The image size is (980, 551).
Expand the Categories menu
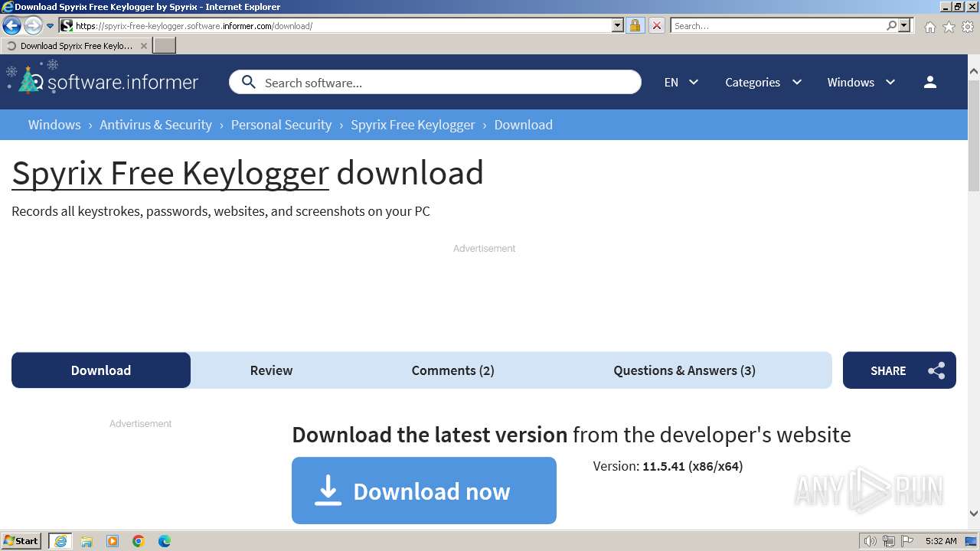click(763, 82)
